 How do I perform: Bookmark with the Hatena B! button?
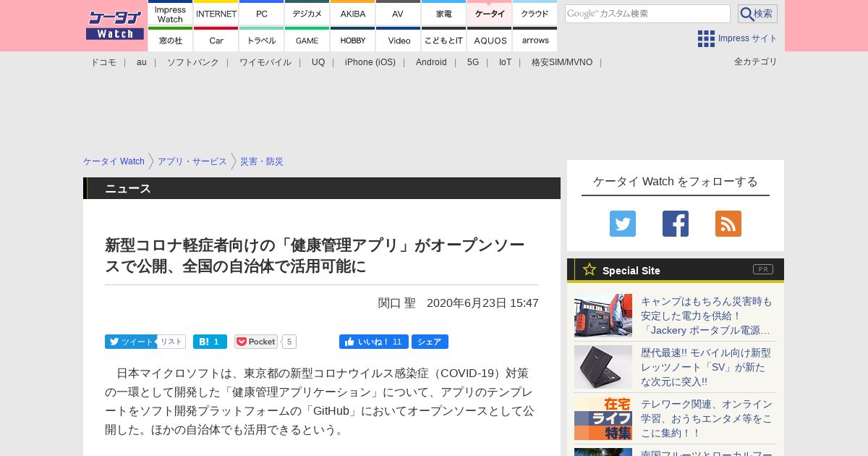[210, 342]
